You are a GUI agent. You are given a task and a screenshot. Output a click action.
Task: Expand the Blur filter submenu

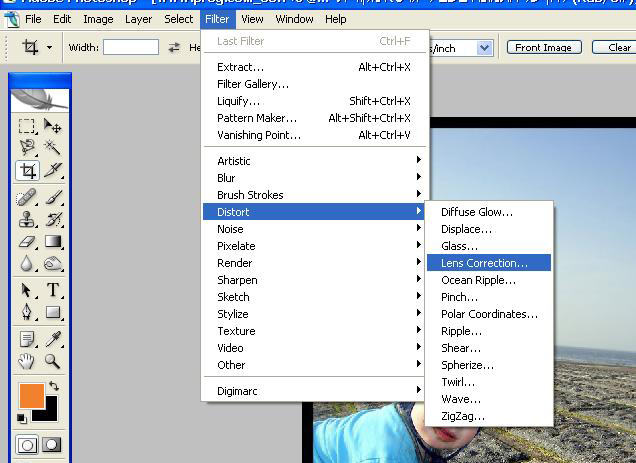pyautogui.click(x=312, y=178)
